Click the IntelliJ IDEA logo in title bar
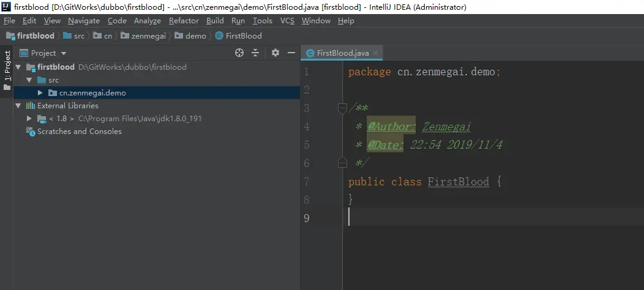Screen dimensions: 644x290 (6, 7)
